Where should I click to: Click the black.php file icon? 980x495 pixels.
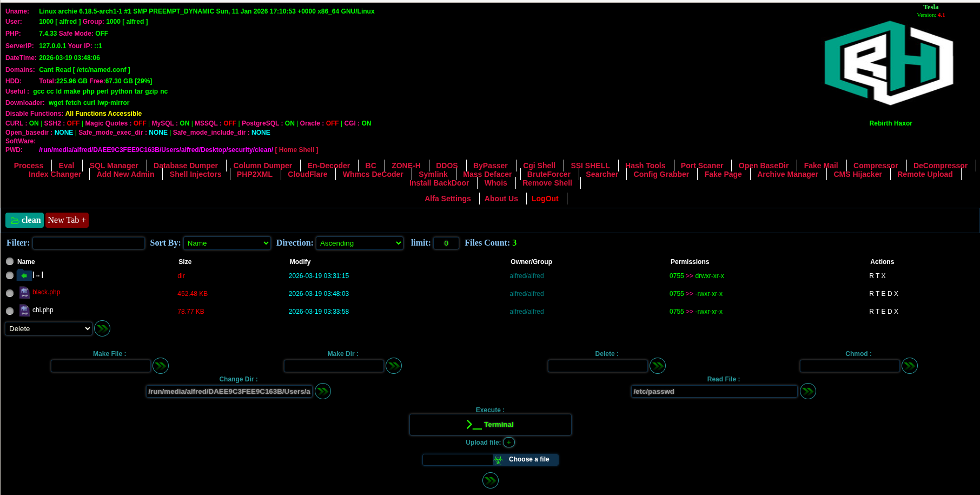[24, 293]
